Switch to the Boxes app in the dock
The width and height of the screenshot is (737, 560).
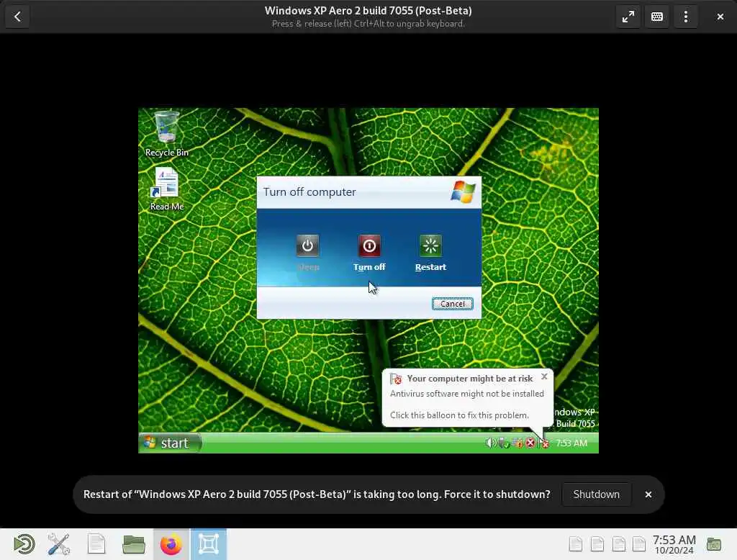tap(208, 544)
